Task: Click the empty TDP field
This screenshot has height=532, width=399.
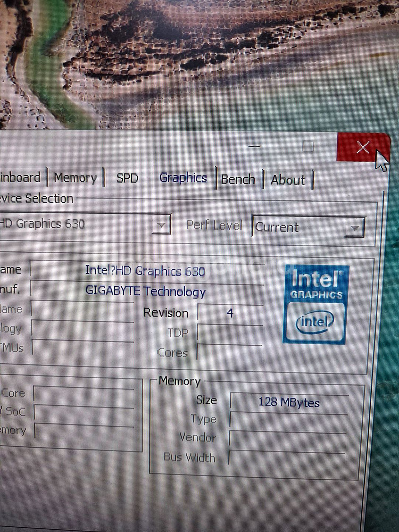Action: pos(230,333)
